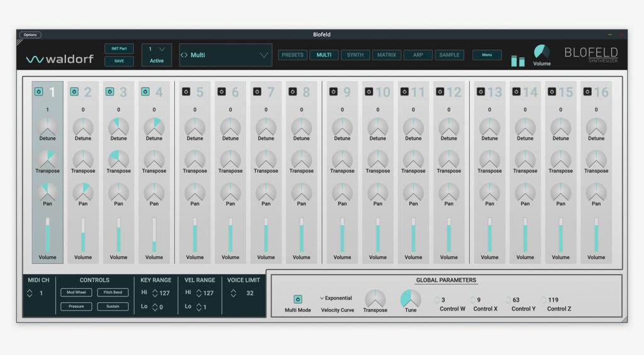Click the MIDI CH stepper arrows

(x=30, y=293)
